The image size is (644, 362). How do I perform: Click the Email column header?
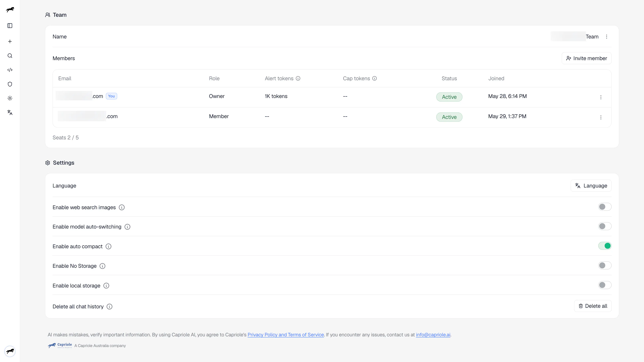coord(65,78)
